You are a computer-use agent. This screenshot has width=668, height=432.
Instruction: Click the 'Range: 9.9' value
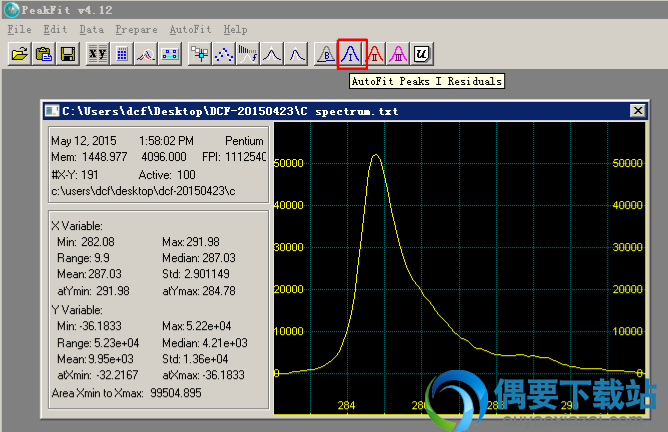(x=83, y=258)
